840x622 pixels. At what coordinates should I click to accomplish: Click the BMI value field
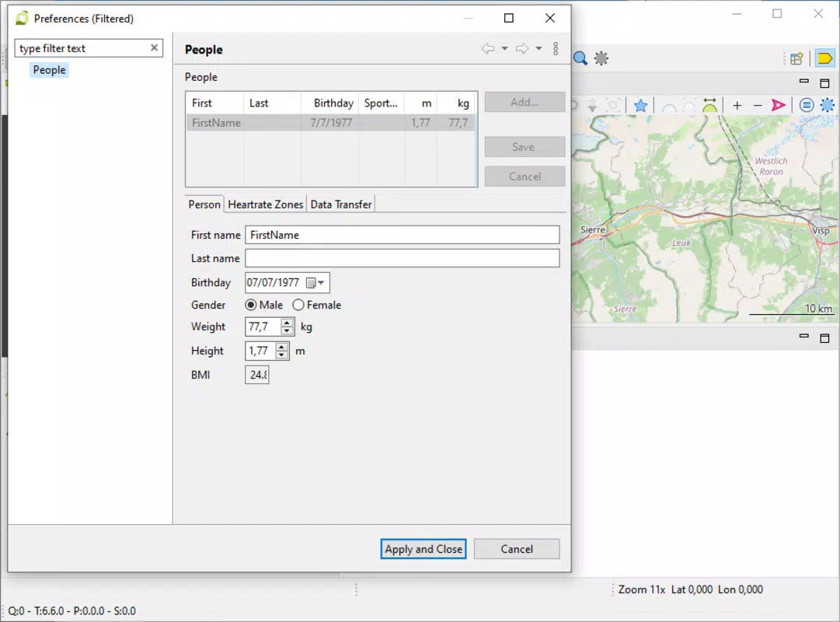click(x=257, y=375)
